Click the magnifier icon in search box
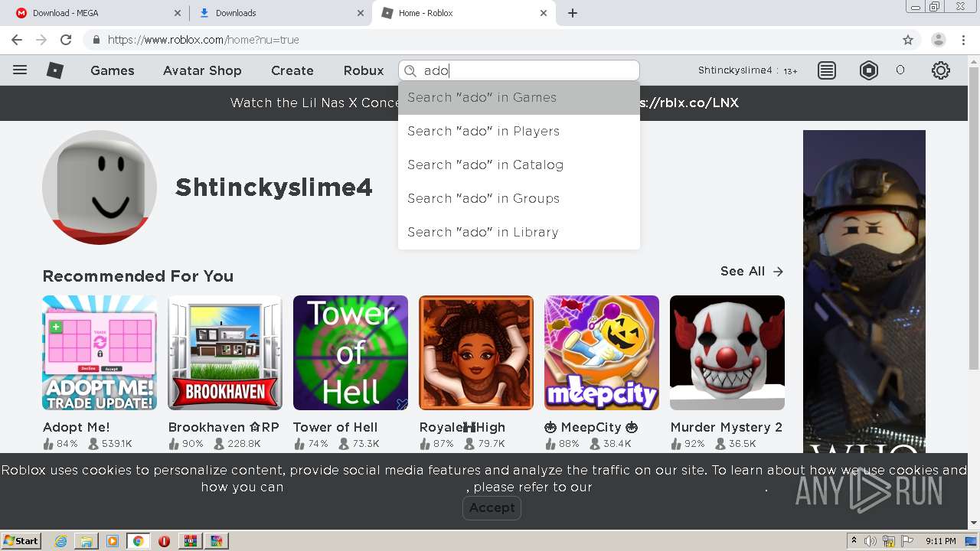Screen dimensions: 980x551 (410, 70)
